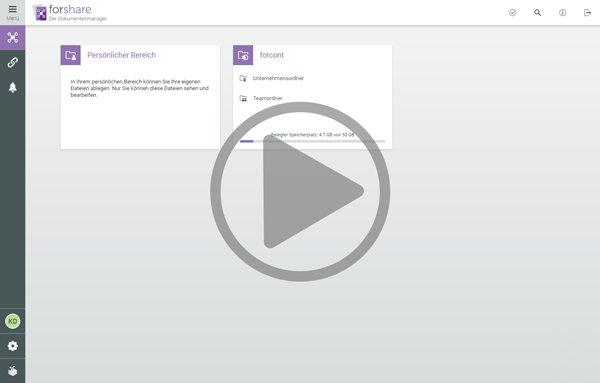Screen dimensions: 600x383
Task: Open the KD user avatar
Action: (x=12, y=321)
